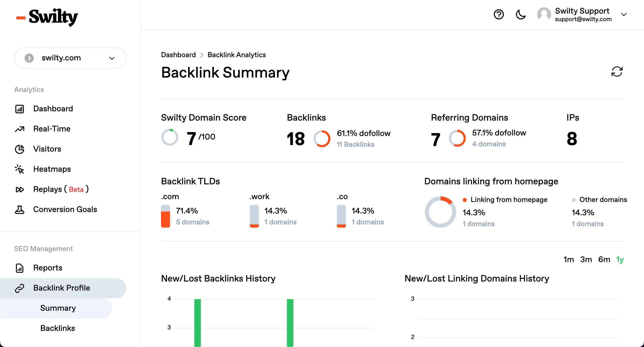Open the Visitors page
The width and height of the screenshot is (644, 347).
(47, 149)
